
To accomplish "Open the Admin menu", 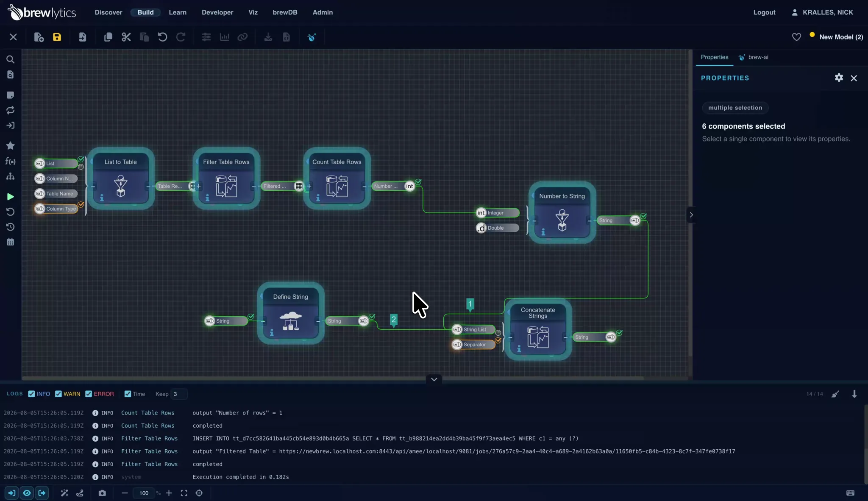I will tap(323, 12).
